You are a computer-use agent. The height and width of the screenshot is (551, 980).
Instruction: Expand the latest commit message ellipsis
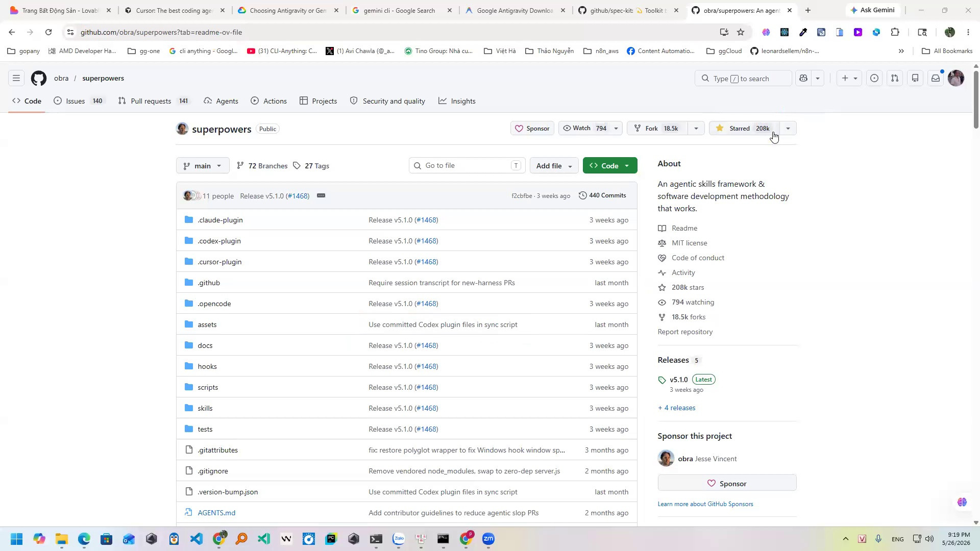pyautogui.click(x=321, y=195)
